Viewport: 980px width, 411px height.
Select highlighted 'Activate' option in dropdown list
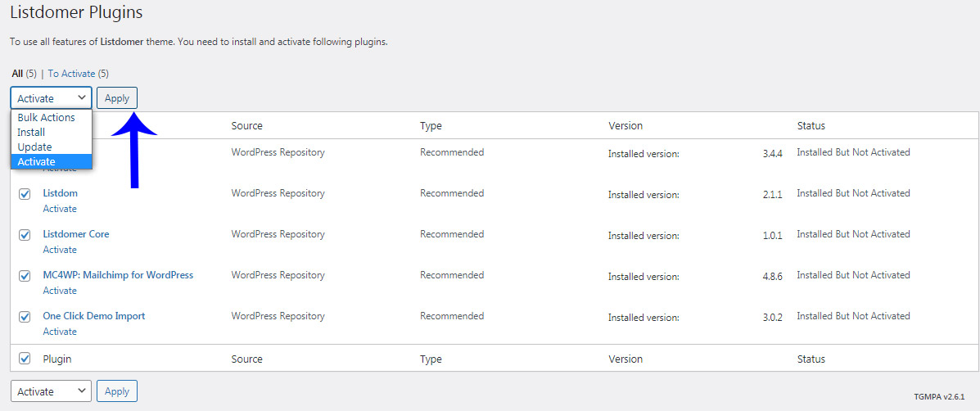[36, 162]
